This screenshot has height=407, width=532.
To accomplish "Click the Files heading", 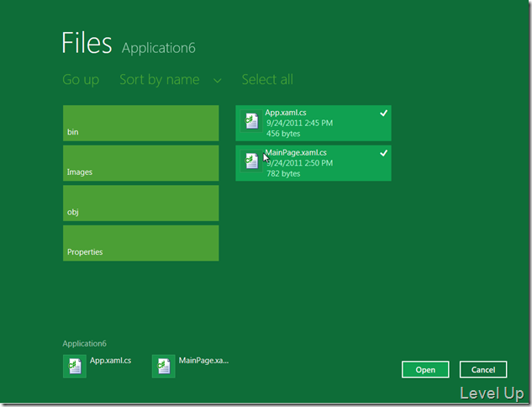I will 87,43.
